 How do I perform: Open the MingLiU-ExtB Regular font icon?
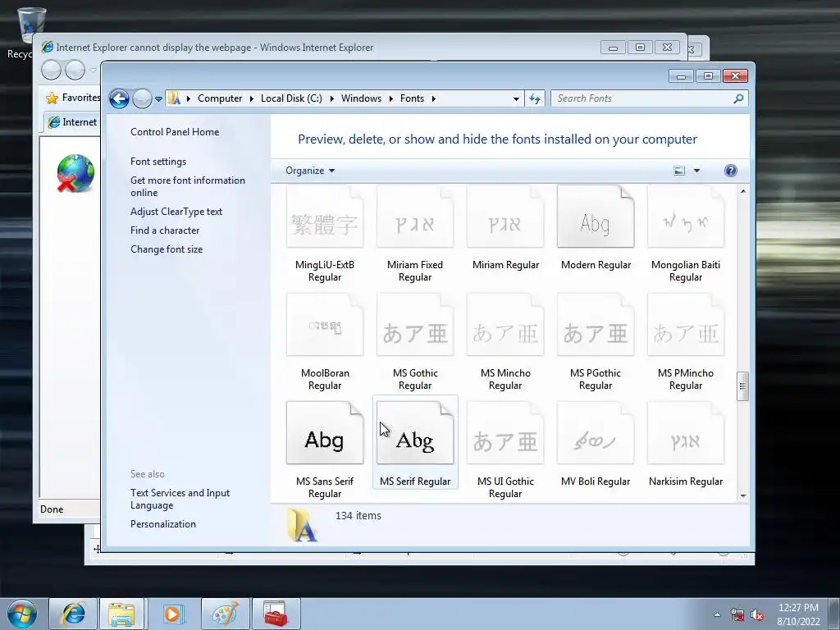[325, 217]
